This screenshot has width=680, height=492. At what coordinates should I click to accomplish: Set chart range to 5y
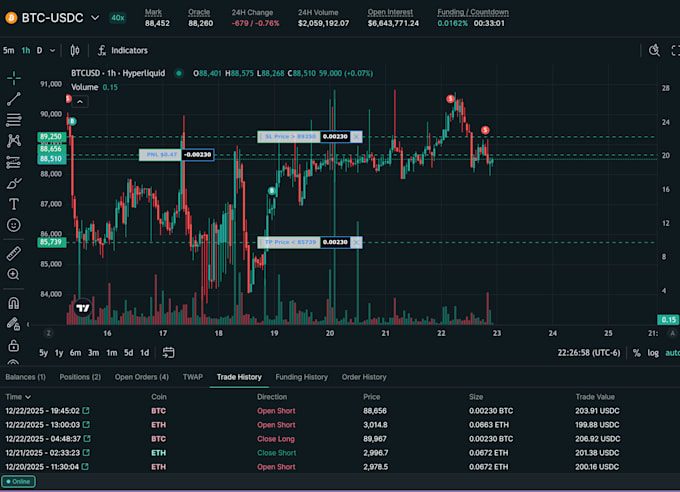43,353
